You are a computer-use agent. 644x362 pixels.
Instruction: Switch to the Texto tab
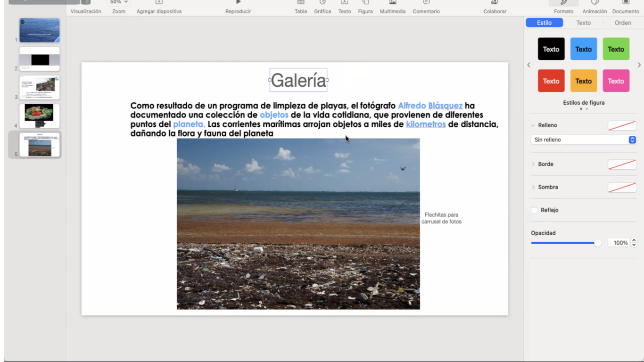[x=583, y=23]
